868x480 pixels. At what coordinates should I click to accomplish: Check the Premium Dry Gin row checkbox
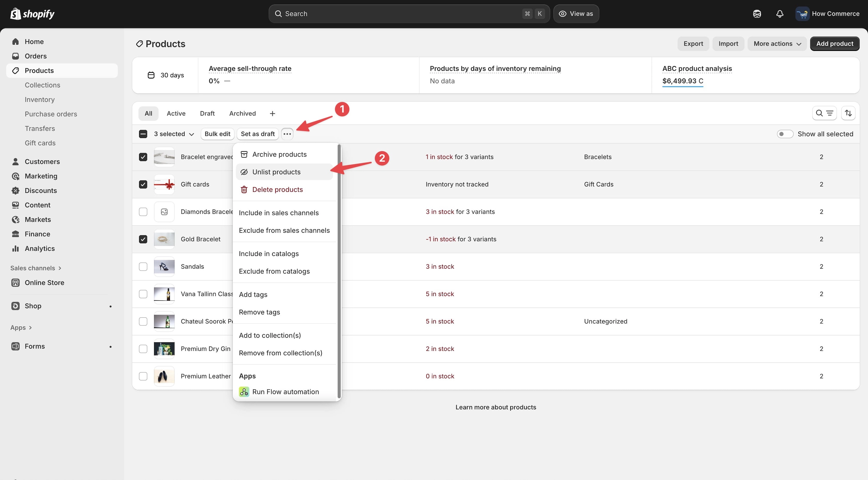[143, 349]
